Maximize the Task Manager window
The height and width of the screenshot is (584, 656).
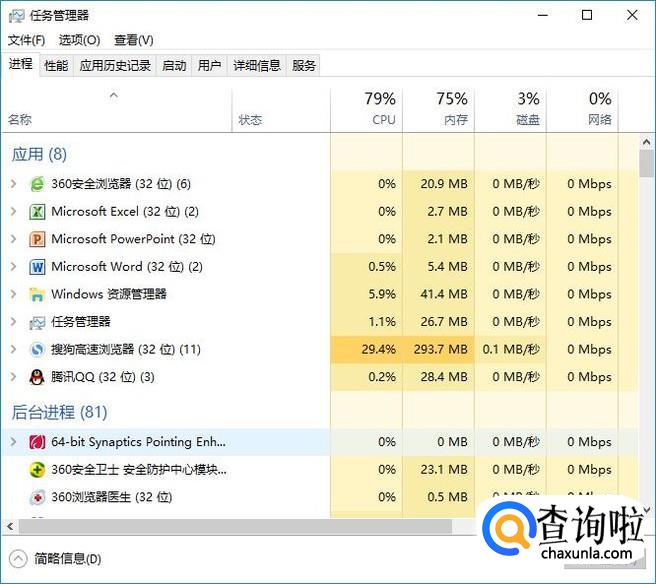[587, 15]
